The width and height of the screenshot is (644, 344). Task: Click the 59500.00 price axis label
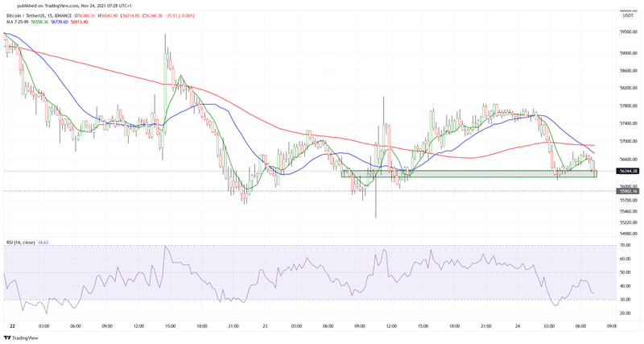630,31
